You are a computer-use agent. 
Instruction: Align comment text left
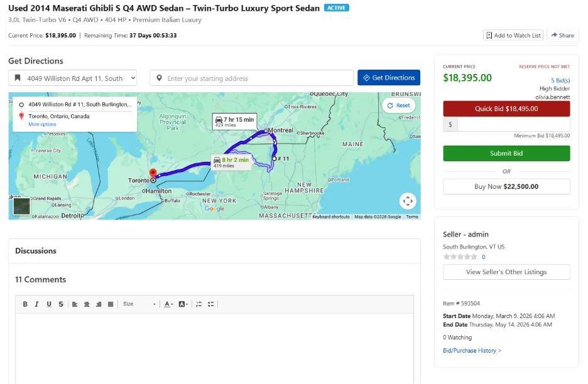[75, 304]
